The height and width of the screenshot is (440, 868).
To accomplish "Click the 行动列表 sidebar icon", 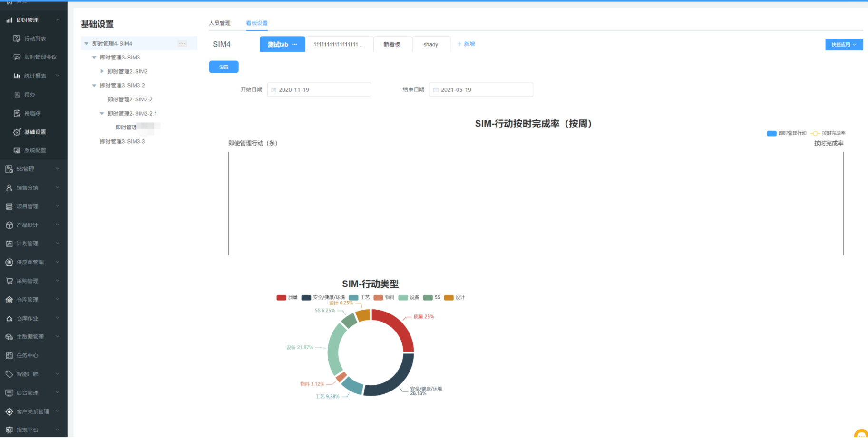I will (x=17, y=39).
